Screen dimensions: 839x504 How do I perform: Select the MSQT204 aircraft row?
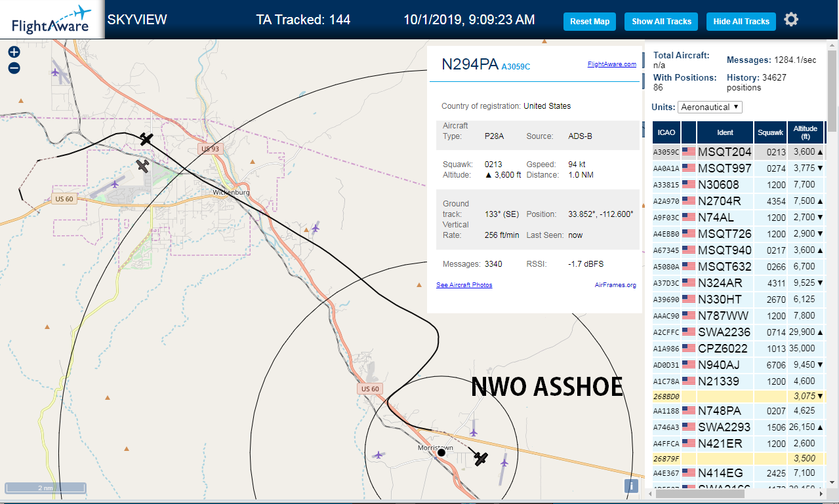coord(738,152)
